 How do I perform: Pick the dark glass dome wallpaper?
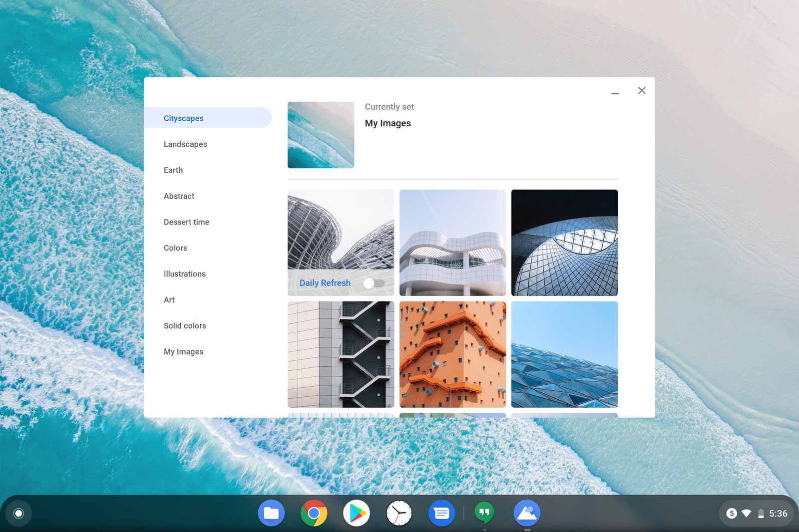(564, 243)
